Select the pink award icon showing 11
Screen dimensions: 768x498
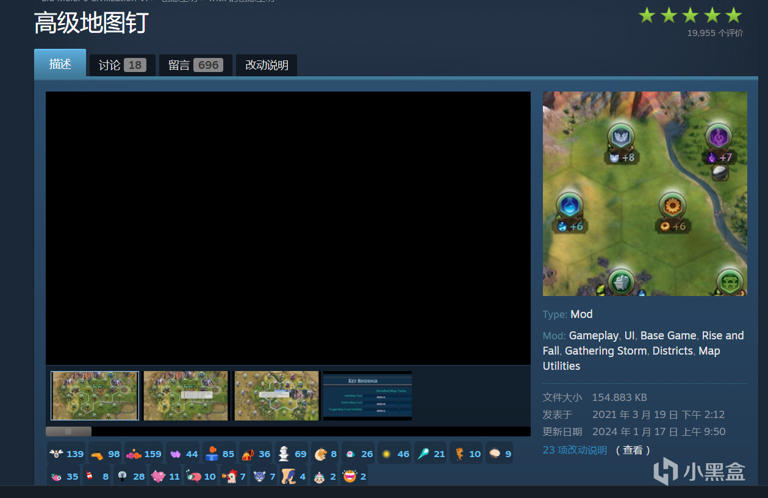point(158,476)
